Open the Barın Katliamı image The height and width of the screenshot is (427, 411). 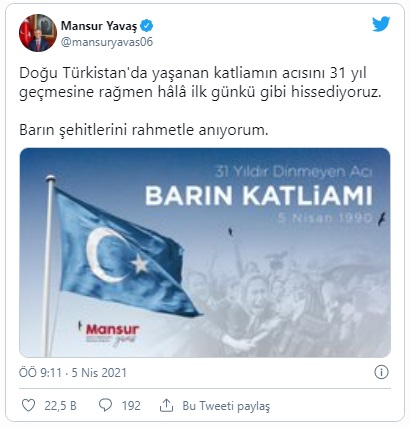click(205, 253)
